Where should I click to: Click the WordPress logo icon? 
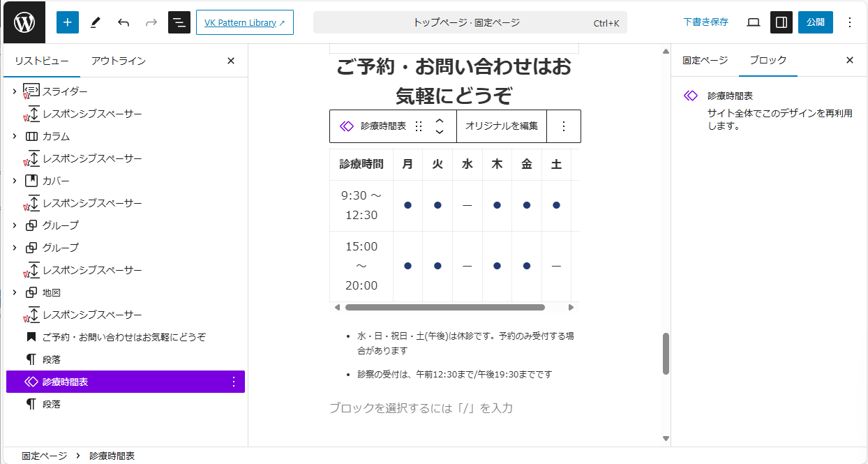24,22
